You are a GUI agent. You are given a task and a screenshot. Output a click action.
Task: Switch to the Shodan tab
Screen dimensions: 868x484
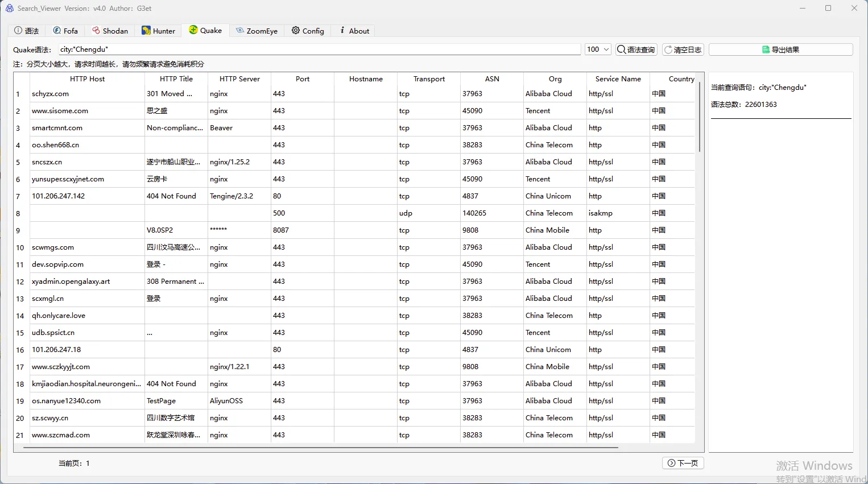click(x=110, y=31)
